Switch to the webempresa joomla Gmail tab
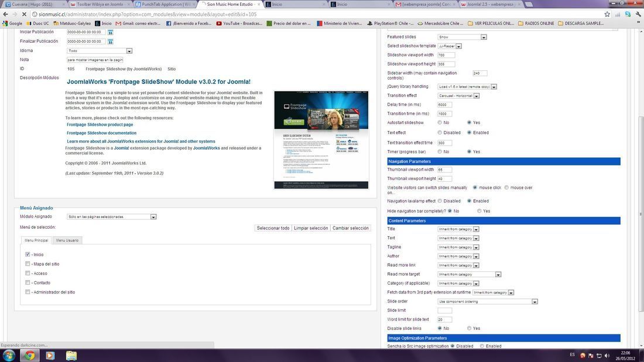This screenshot has width=644, height=362. click(425, 4)
